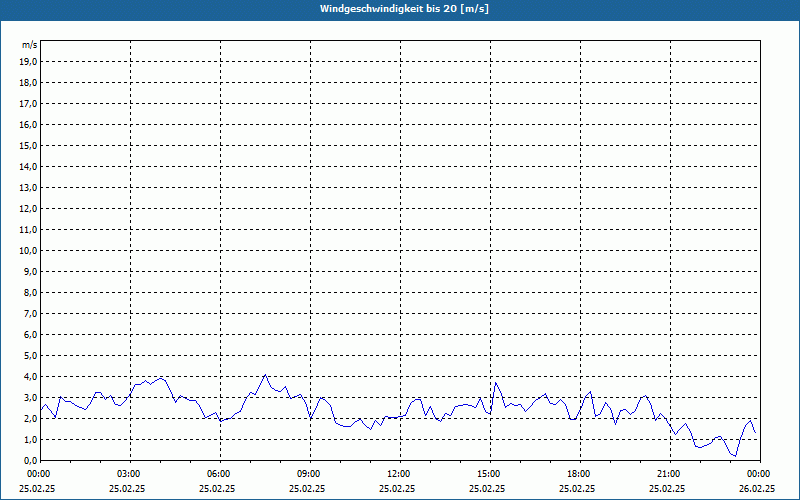Viewport: 800px width, 500px height.
Task: Click the 11,0 y-axis label
Action: click(28, 230)
